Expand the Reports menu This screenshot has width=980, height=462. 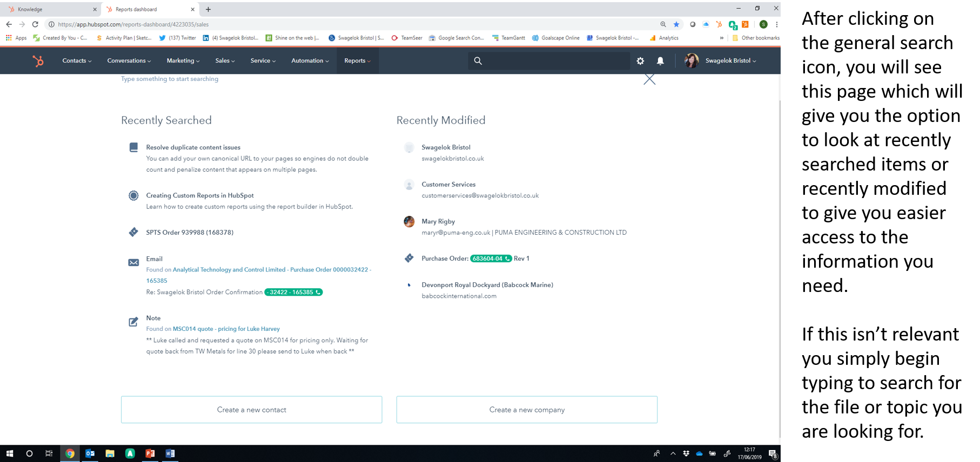[358, 61]
